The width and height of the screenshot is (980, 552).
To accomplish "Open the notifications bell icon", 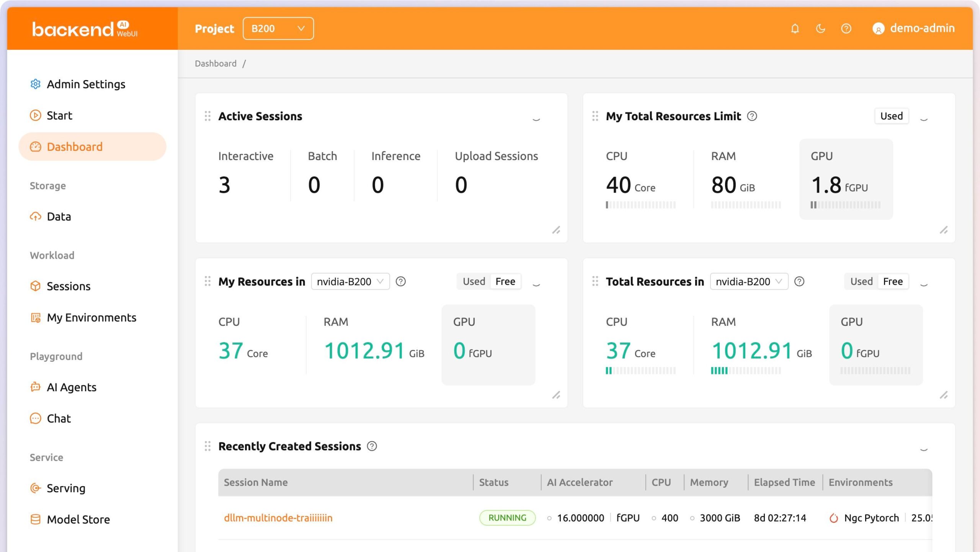I will pyautogui.click(x=795, y=29).
